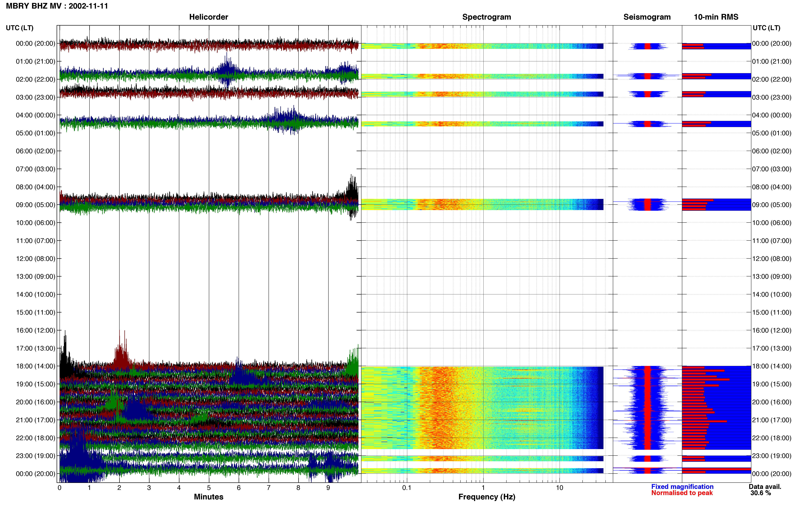Click minute tick label 9 on helicorder axis

[328, 487]
